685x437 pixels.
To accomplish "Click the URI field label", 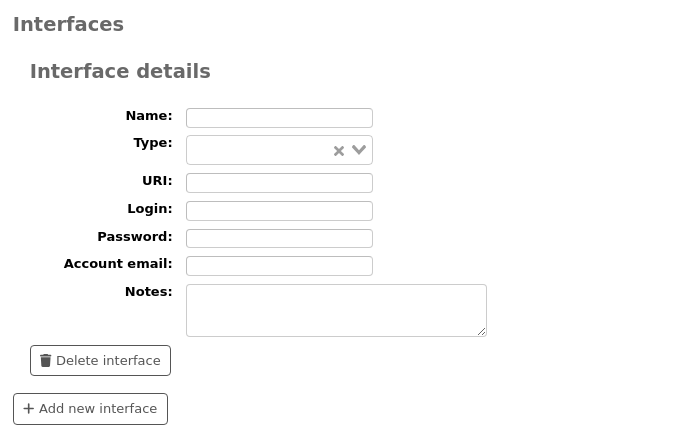I will tap(157, 181).
